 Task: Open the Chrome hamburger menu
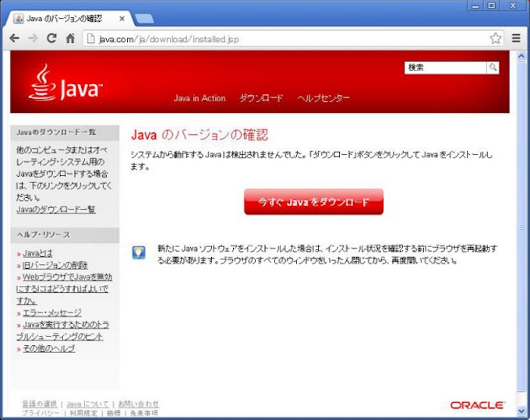[x=516, y=38]
